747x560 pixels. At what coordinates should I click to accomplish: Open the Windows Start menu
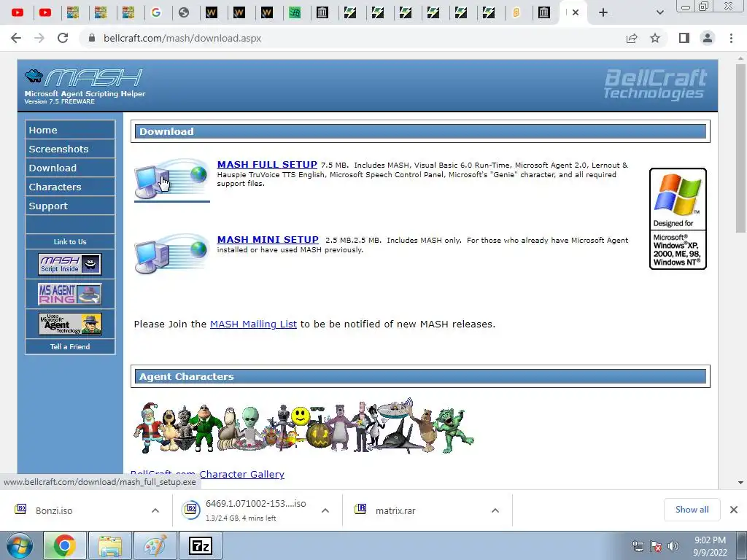tap(20, 545)
